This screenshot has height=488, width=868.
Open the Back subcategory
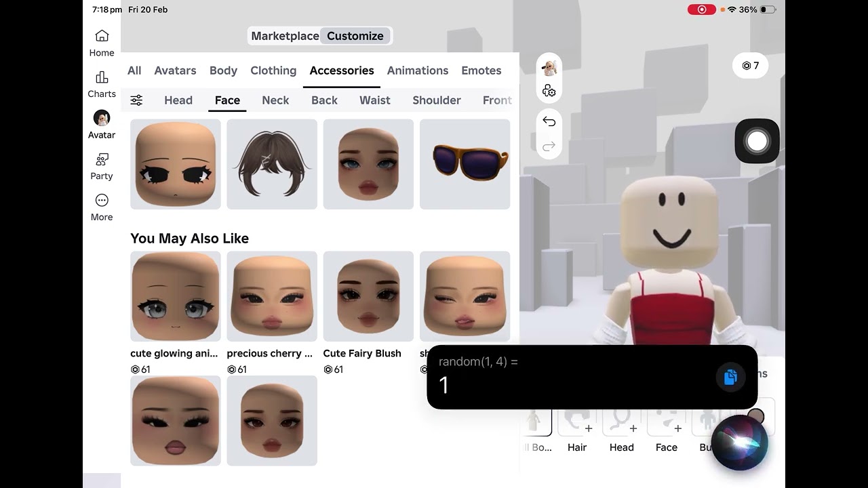[x=324, y=100]
